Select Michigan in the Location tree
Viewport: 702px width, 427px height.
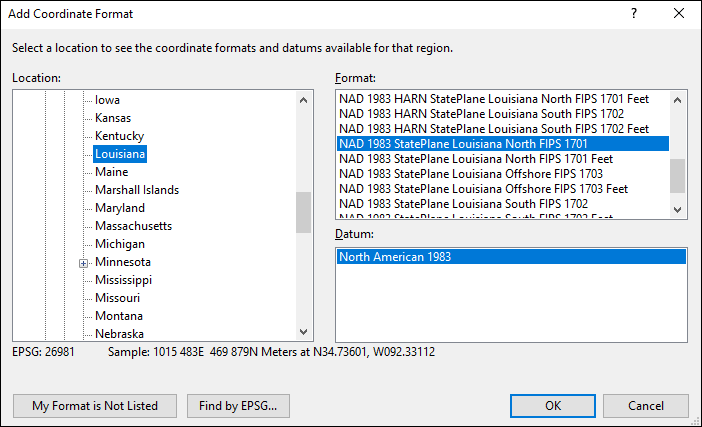tap(120, 244)
